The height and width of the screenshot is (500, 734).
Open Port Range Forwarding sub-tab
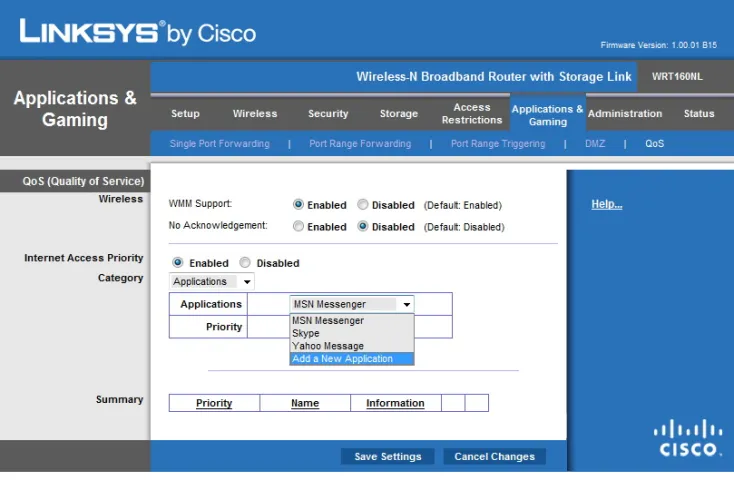coord(360,144)
